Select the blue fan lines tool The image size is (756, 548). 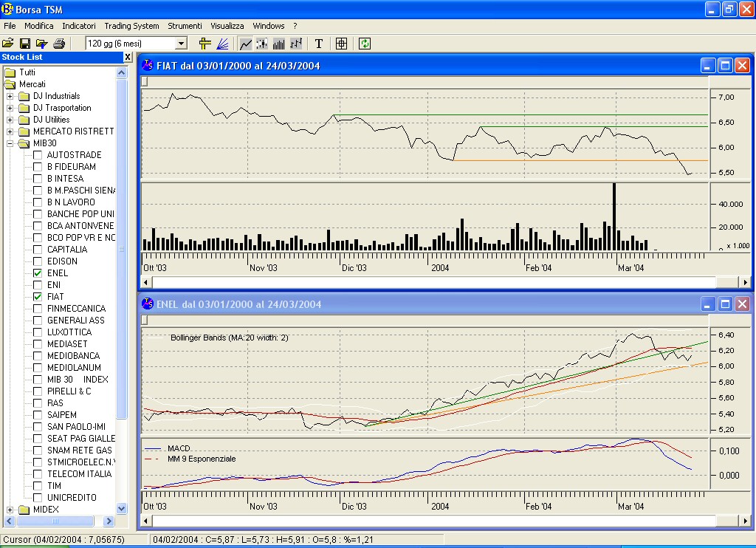click(x=222, y=44)
